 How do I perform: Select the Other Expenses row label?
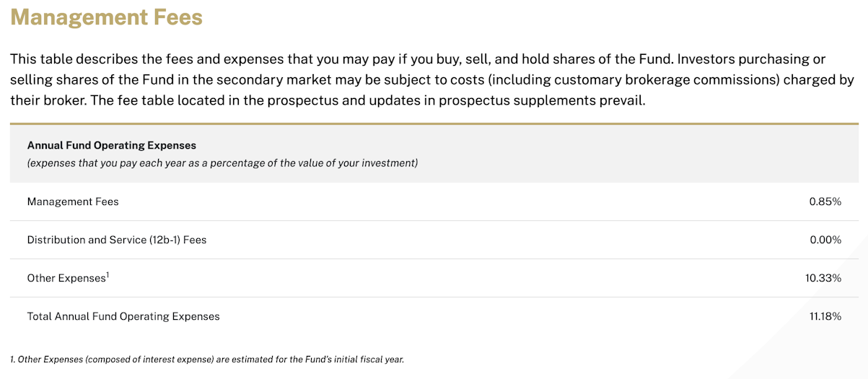(x=68, y=278)
